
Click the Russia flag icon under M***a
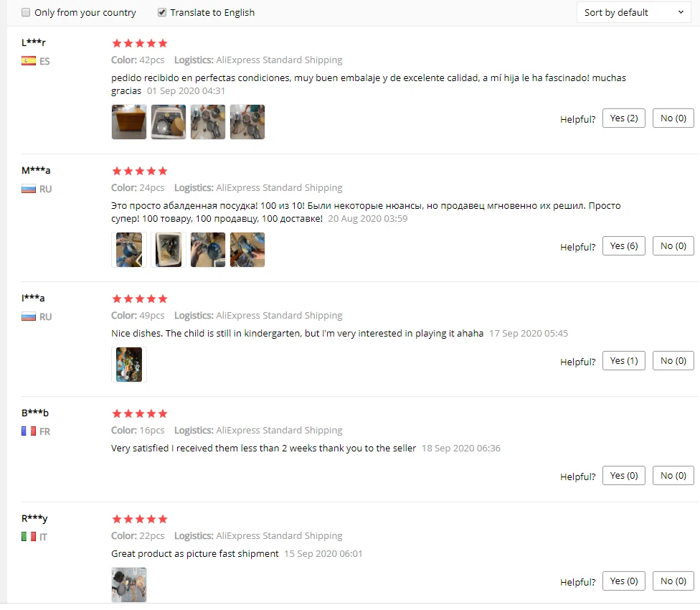point(29,189)
